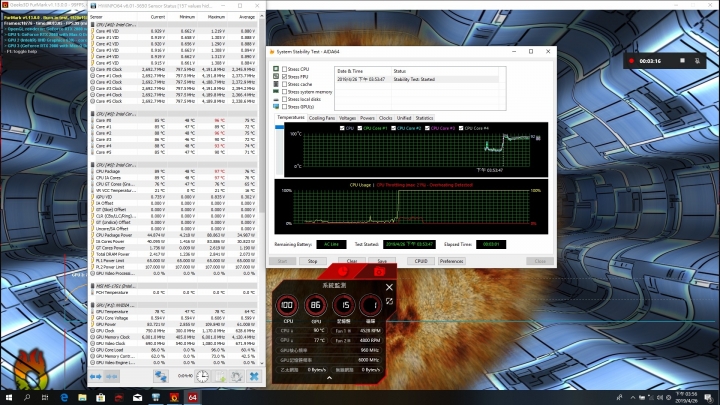Screen dimensions: 720x405
Task: Click the Maximum column header in HWiNFO
Action: [216, 17]
